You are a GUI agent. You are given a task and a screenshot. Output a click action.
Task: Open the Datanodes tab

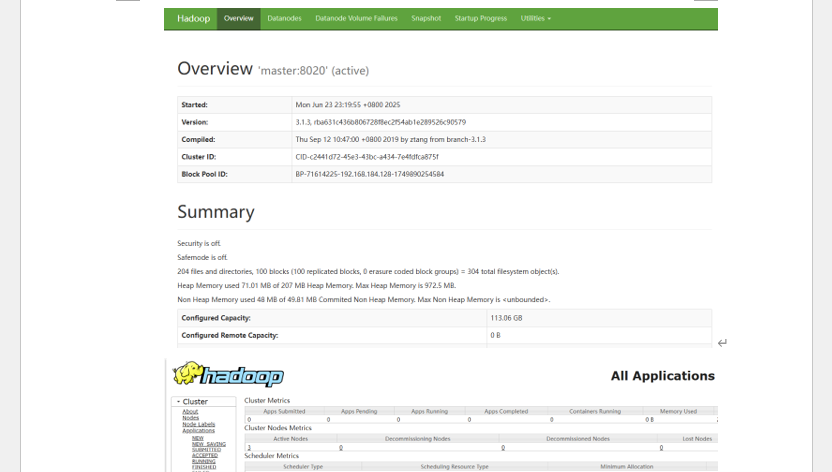284,19
